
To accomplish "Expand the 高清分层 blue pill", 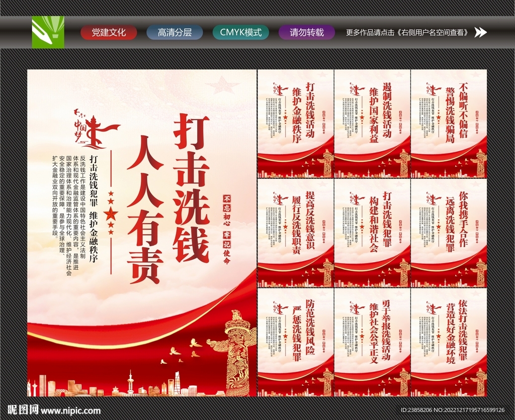I will pyautogui.click(x=175, y=33).
